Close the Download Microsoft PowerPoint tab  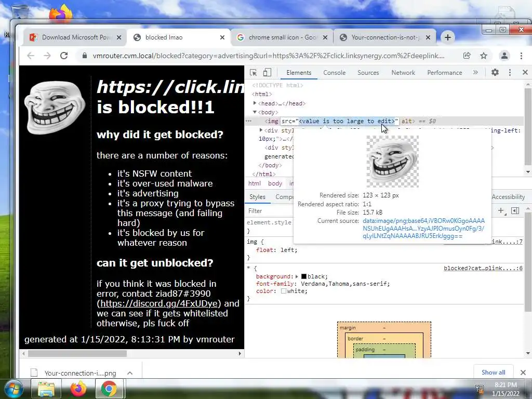[119, 37]
